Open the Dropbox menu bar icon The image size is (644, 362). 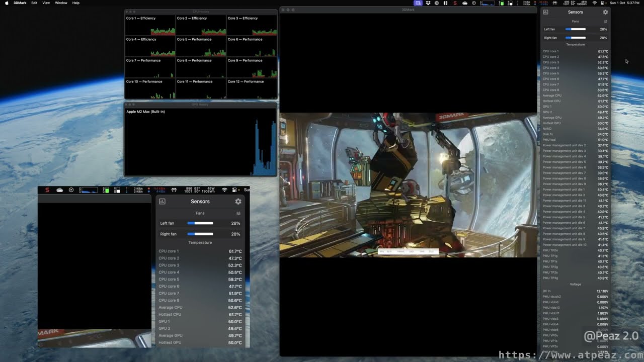coord(428,3)
